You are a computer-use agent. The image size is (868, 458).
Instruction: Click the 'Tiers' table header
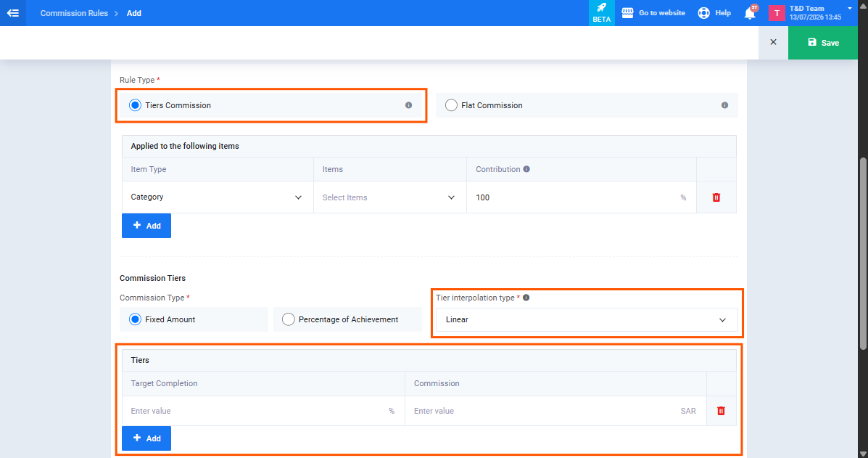140,360
